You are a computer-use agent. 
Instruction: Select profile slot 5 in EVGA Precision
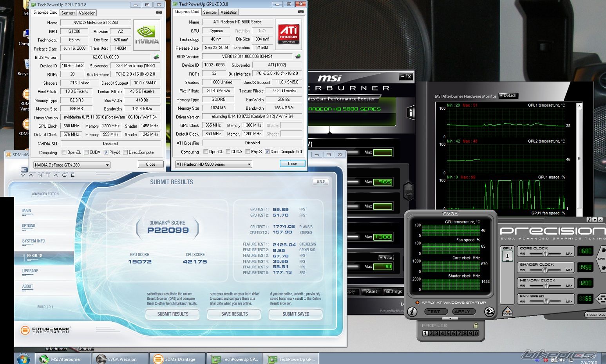click(448, 333)
